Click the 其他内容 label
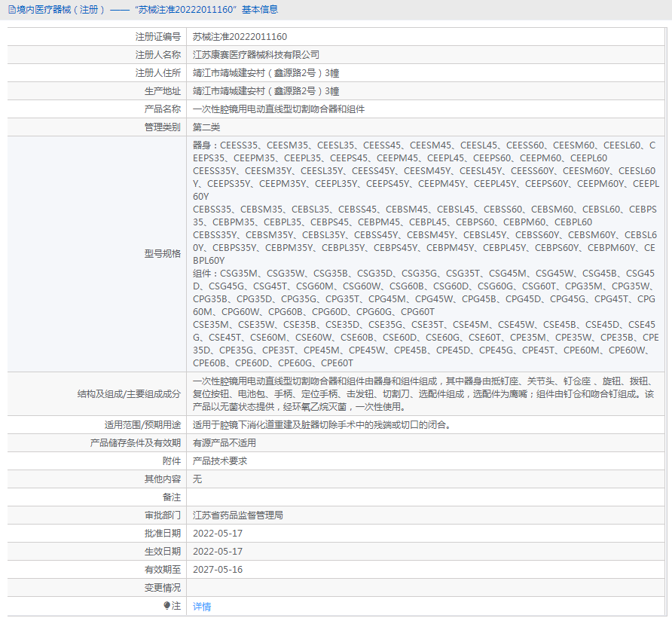Image resolution: width=672 pixels, height=621 pixels. coord(163,479)
